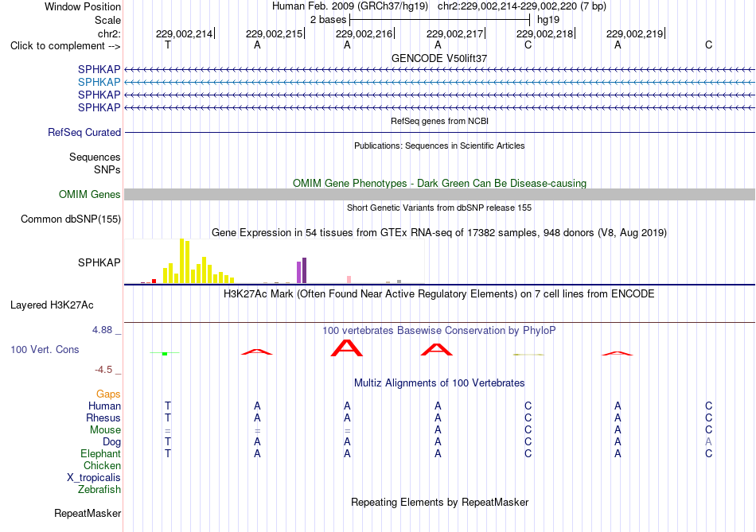This screenshot has width=756, height=532.
Task: Click Publications: Sequences in Scientific Articles title
Action: [439, 146]
